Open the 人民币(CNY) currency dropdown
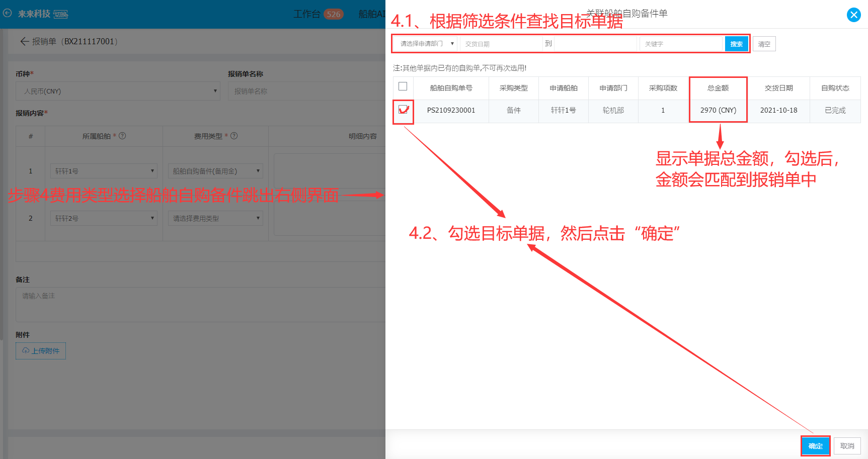 click(x=118, y=91)
